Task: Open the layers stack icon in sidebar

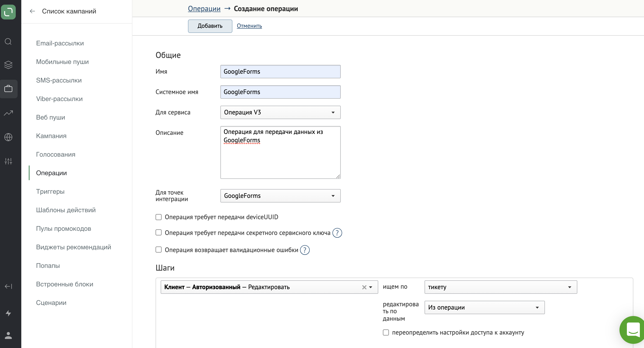Action: (x=8, y=65)
